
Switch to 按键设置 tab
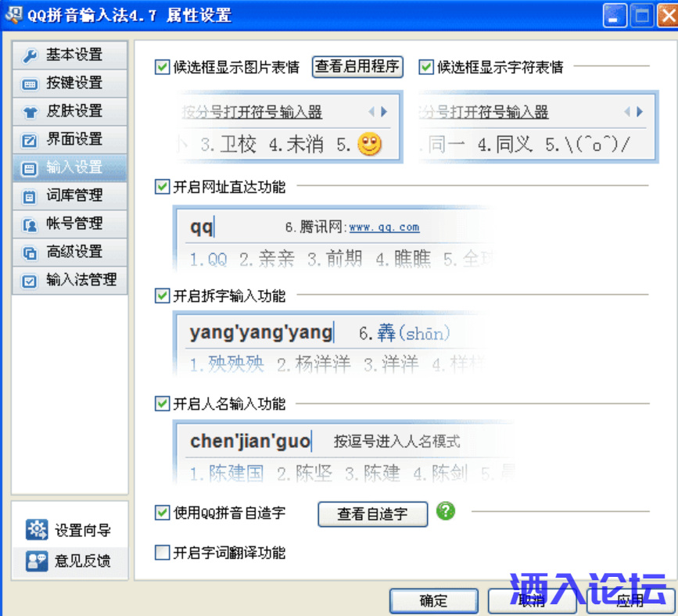[x=70, y=84]
